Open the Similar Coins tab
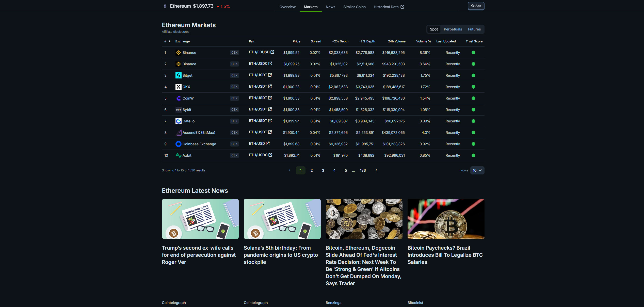The height and width of the screenshot is (307, 644). [x=354, y=7]
